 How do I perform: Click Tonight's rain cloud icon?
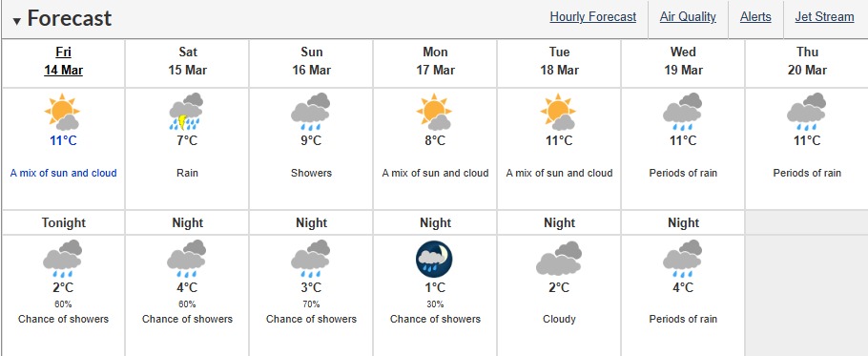63,259
